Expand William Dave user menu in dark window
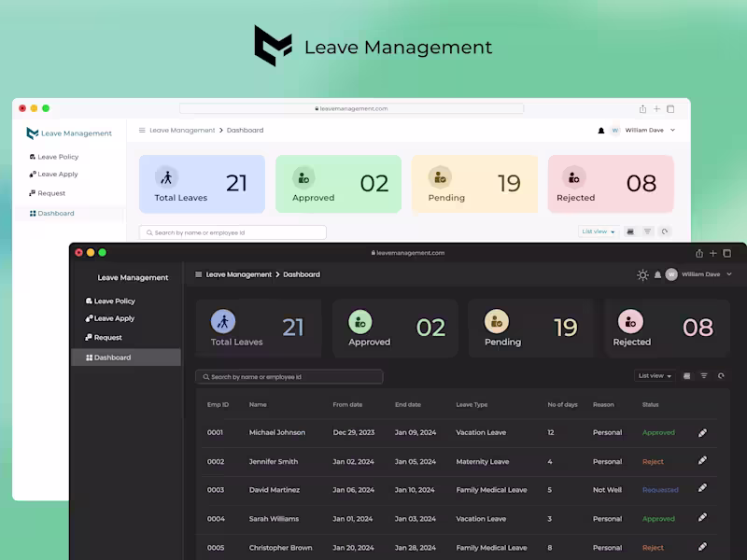Image resolution: width=747 pixels, height=560 pixels. (x=729, y=274)
